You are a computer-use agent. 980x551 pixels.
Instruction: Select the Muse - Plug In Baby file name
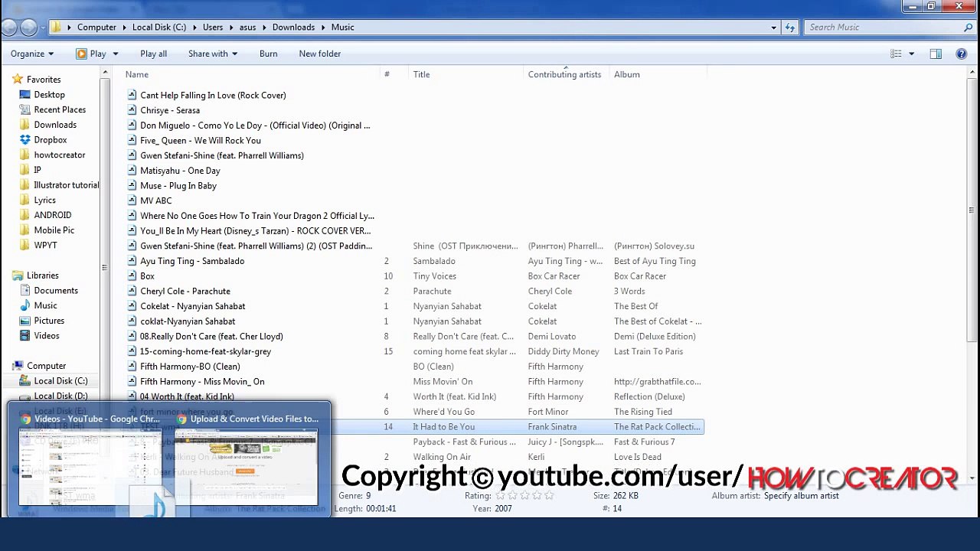[178, 186]
